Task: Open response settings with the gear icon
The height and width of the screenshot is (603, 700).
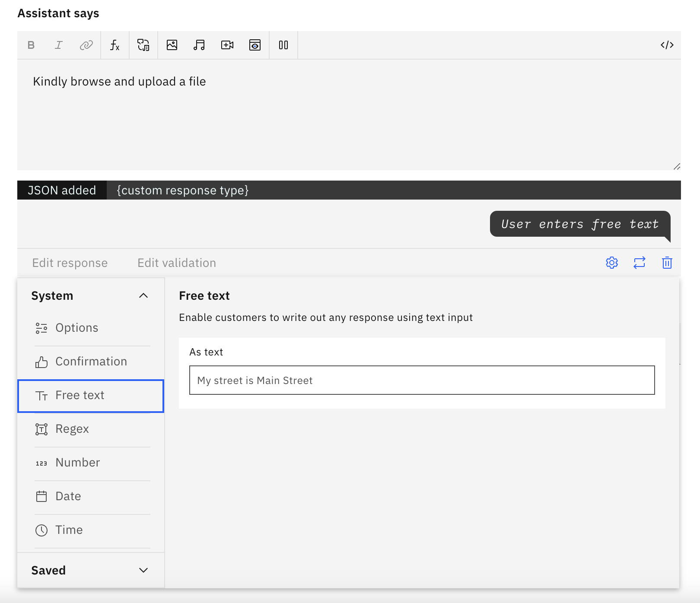Action: click(611, 263)
